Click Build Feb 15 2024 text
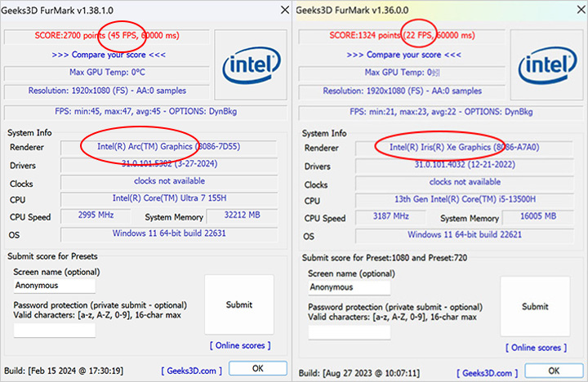This screenshot has height=382, width=588. click(x=64, y=371)
